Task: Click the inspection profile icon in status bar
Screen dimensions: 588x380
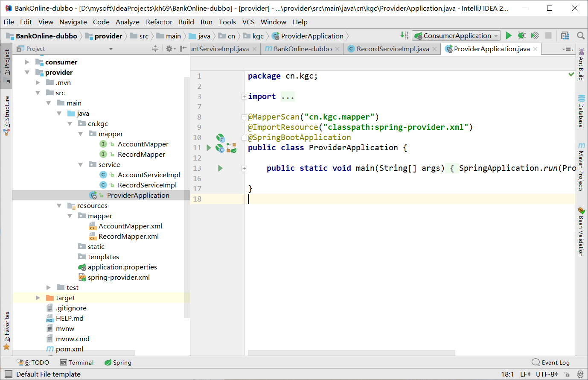Action: coord(580,374)
